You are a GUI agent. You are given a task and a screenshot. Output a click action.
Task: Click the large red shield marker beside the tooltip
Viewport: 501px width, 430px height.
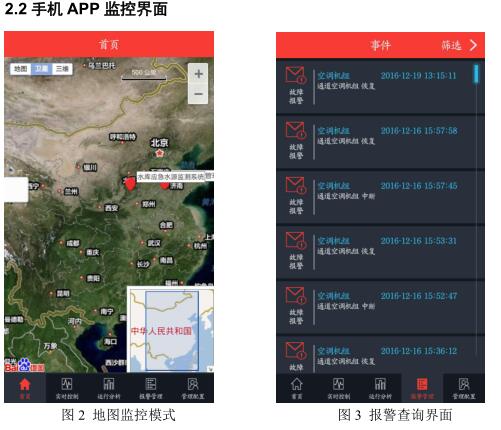pos(130,183)
